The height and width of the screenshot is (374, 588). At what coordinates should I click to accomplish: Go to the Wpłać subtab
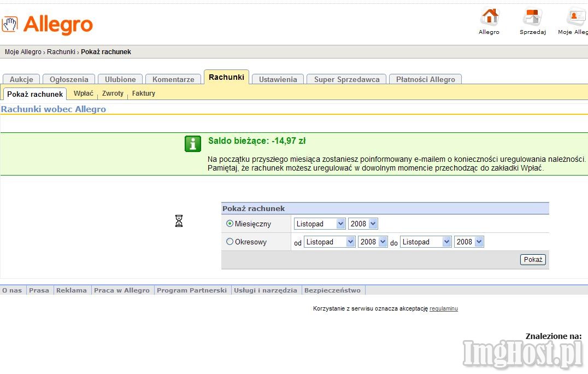[x=83, y=93]
